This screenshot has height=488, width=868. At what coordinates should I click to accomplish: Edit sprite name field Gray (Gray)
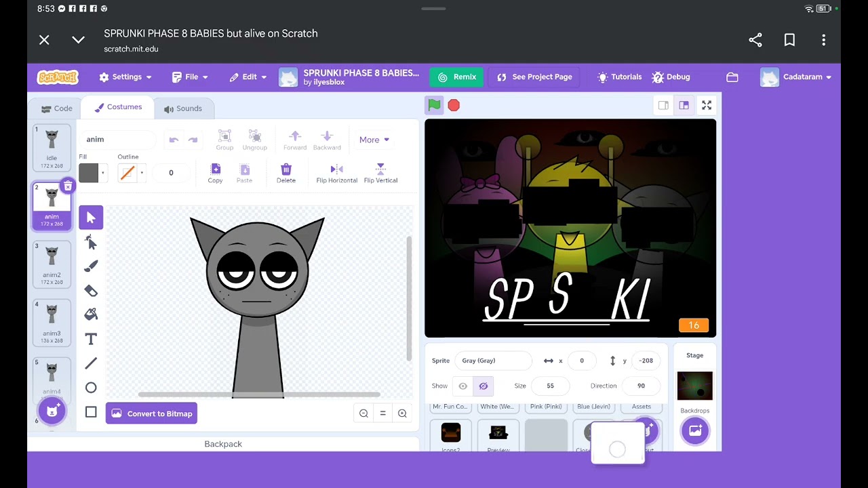[493, 361]
